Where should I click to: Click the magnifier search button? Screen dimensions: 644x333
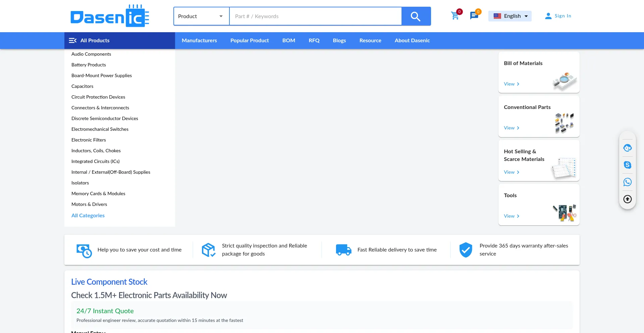(x=416, y=16)
